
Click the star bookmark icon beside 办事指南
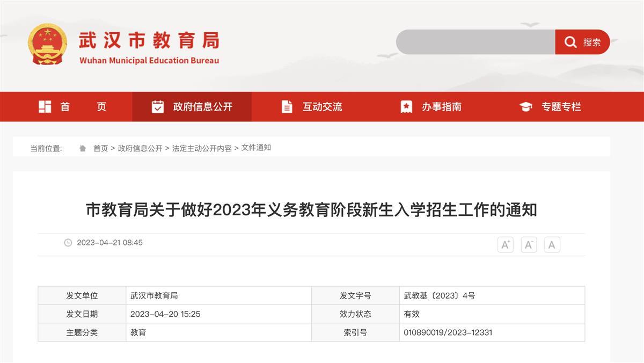tap(406, 107)
